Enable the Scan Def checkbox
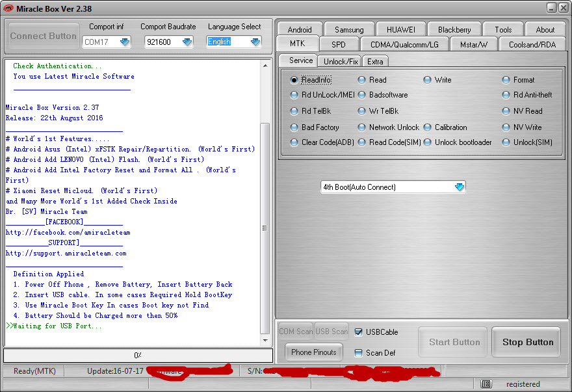Viewport: 572px width, 392px height. tap(359, 352)
